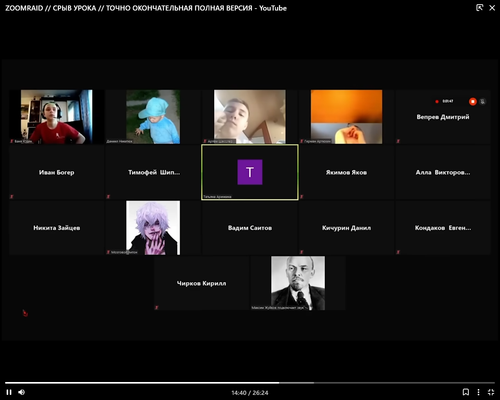Viewport: 500px width, 400px height.
Task: Close the video player window
Action: [492, 8]
